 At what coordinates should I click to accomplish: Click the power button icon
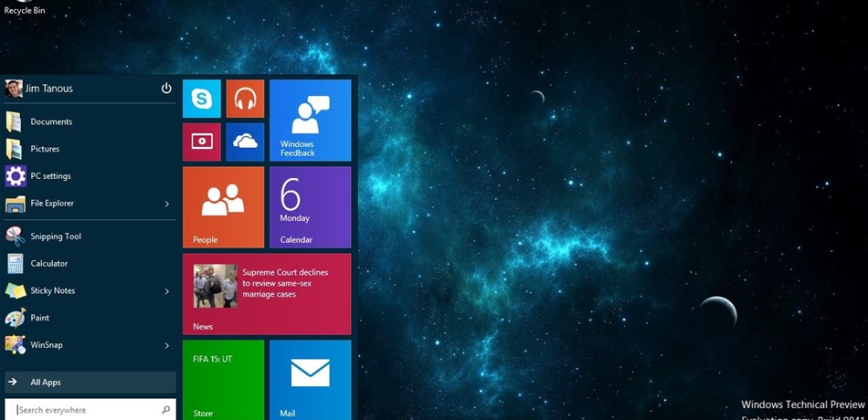pos(166,88)
